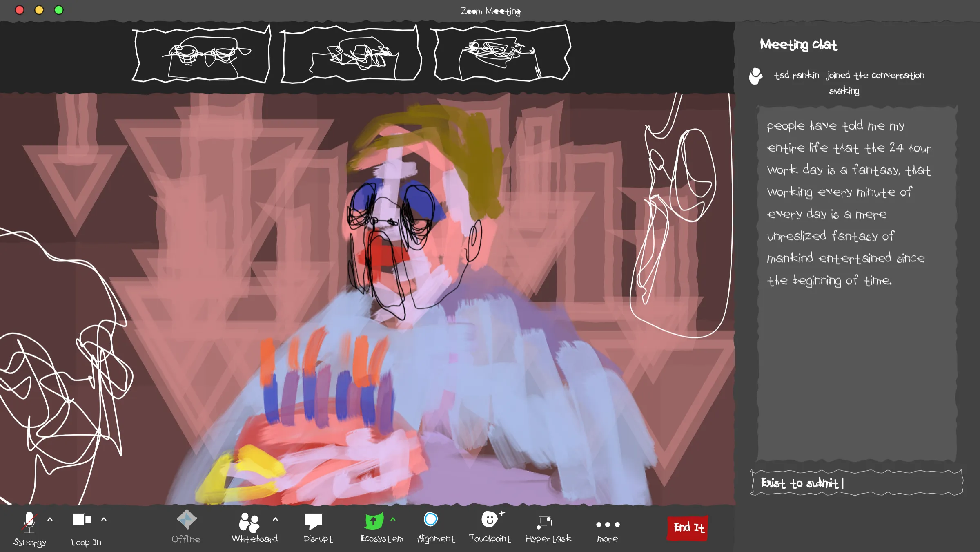This screenshot has height=552, width=980.
Task: Click the Hypertask icon
Action: (x=545, y=522)
